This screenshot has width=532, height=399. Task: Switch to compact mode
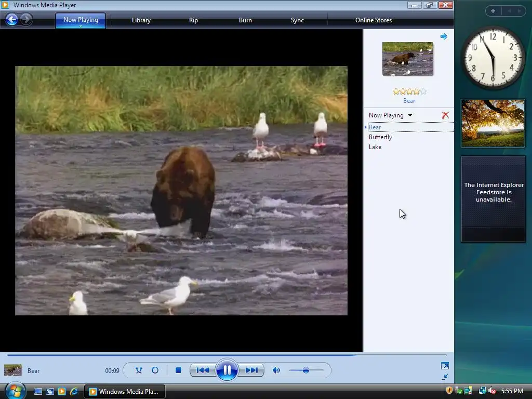click(x=445, y=377)
